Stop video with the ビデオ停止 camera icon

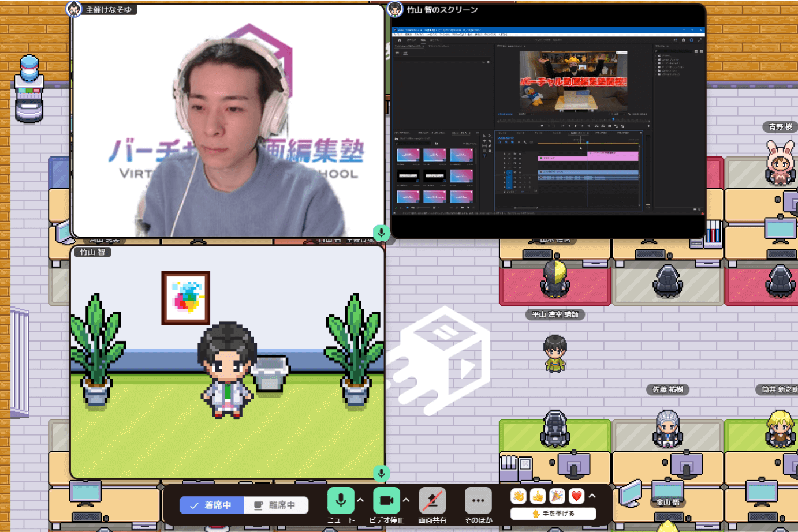click(x=386, y=500)
